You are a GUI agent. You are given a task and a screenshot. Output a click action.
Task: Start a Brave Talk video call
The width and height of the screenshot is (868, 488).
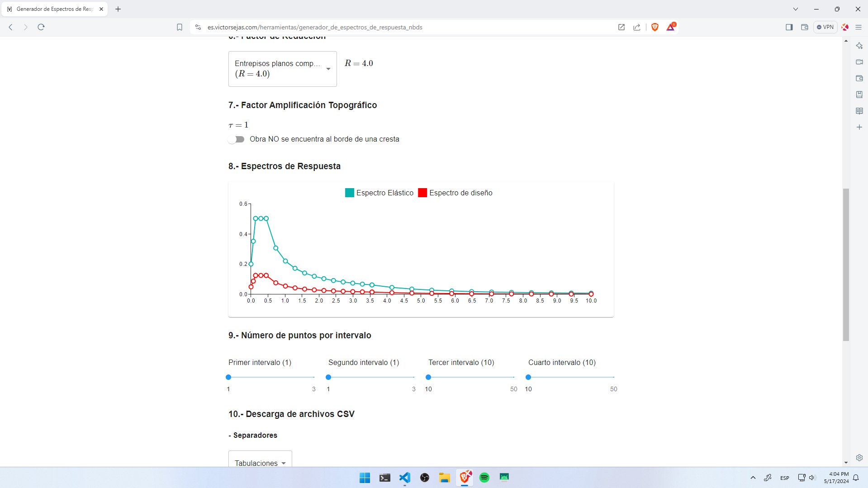coord(859,62)
